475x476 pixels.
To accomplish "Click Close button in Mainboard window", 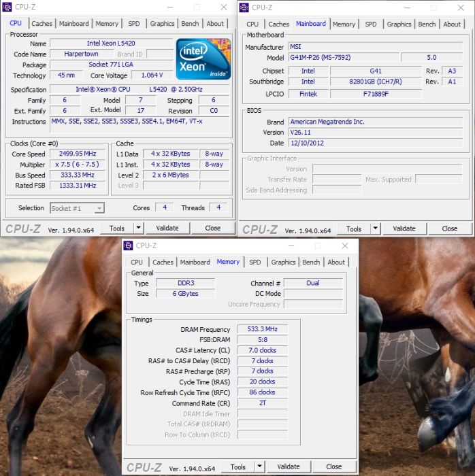I will [450, 229].
